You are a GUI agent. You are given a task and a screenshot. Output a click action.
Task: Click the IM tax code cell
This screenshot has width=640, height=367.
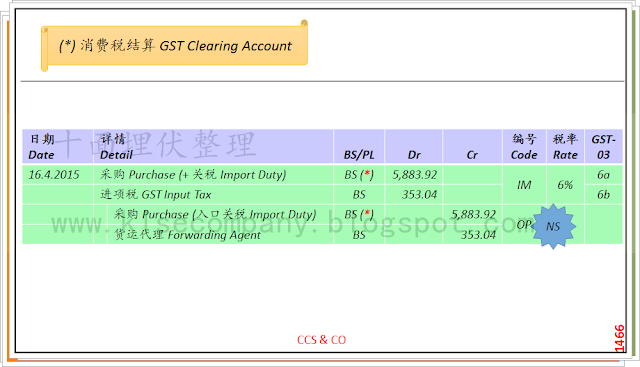[x=524, y=185]
